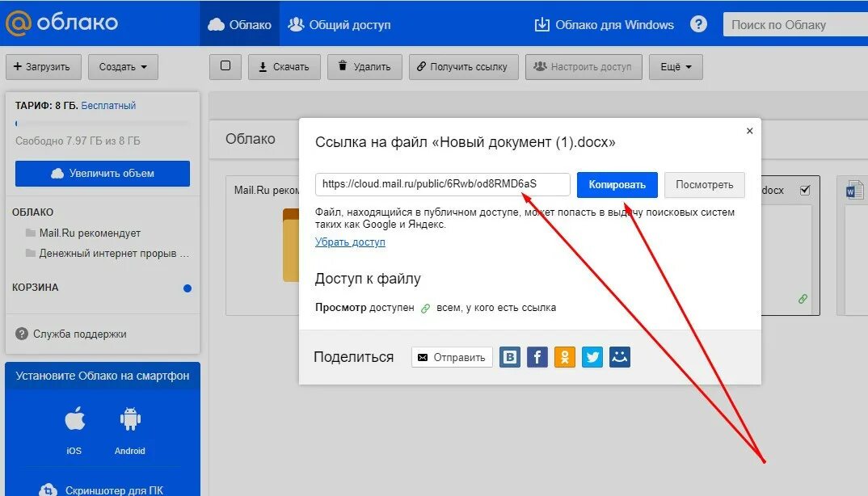
Task: Click the blue indicator dot beside КОРЗИНА
Action: [188, 288]
